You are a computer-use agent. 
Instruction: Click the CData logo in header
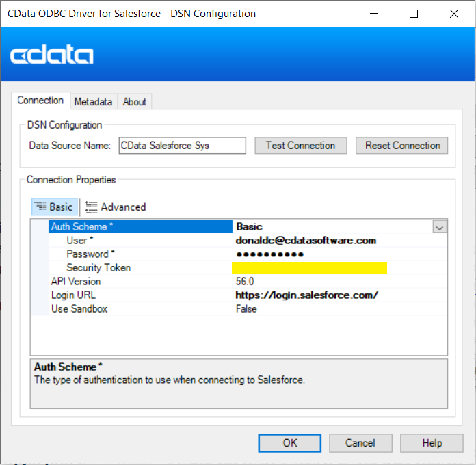(51, 55)
